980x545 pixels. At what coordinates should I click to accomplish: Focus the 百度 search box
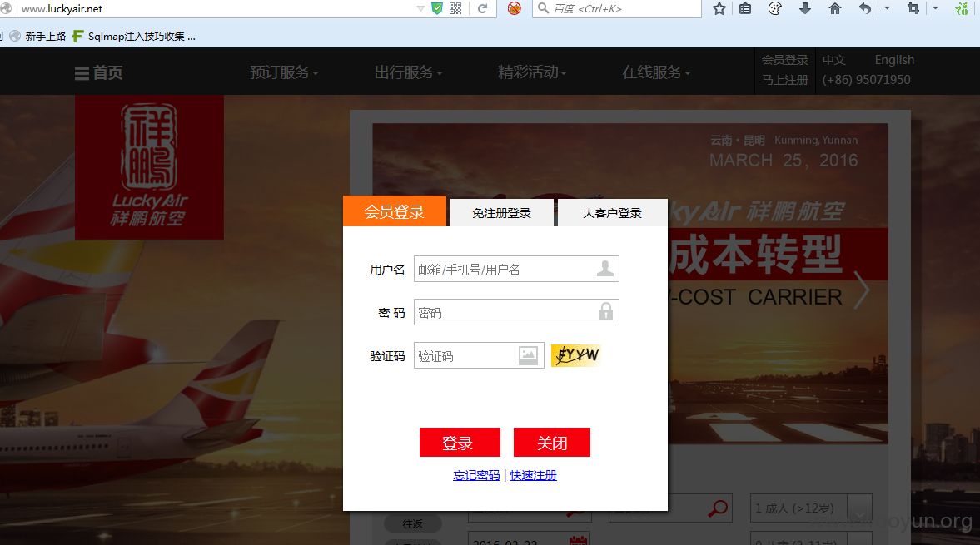(x=616, y=9)
